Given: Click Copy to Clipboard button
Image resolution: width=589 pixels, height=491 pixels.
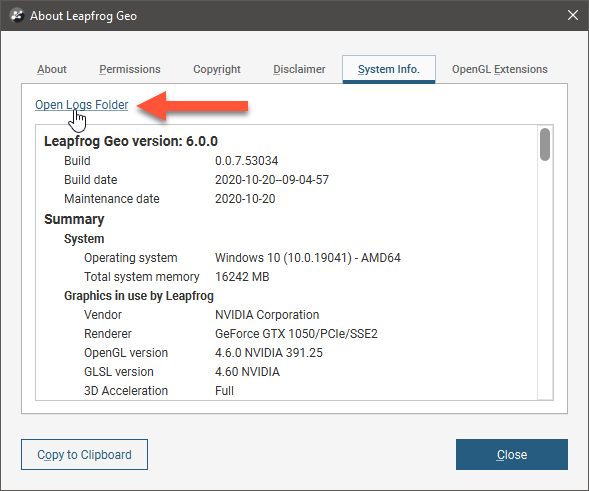Looking at the screenshot, I should [85, 455].
